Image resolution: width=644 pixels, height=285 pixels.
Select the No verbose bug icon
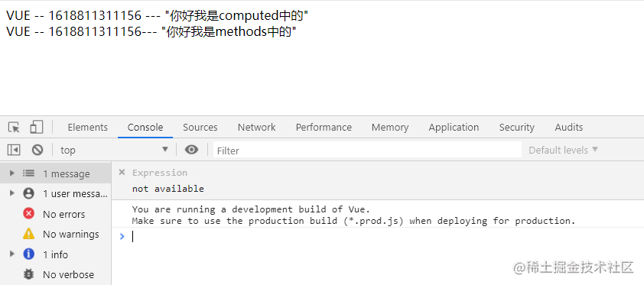click(28, 274)
